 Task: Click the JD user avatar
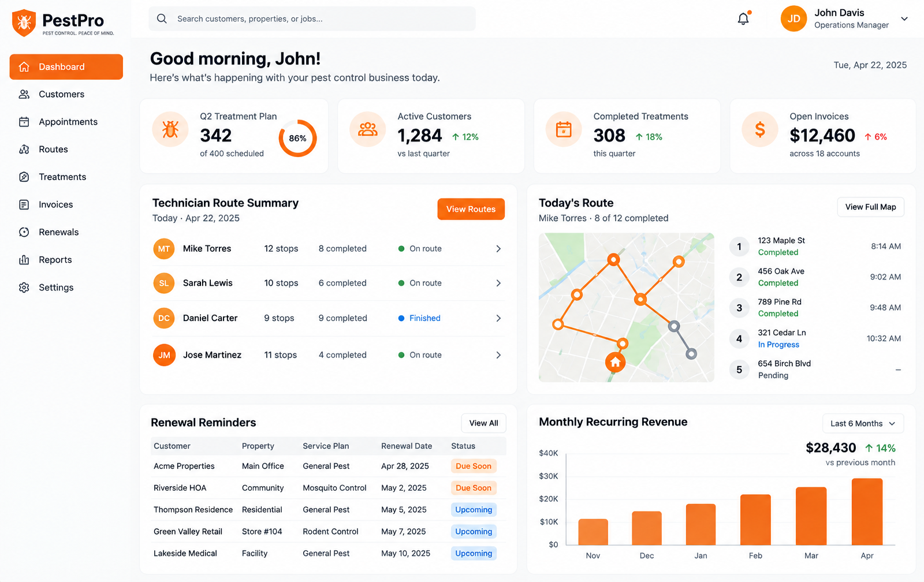[793, 18]
